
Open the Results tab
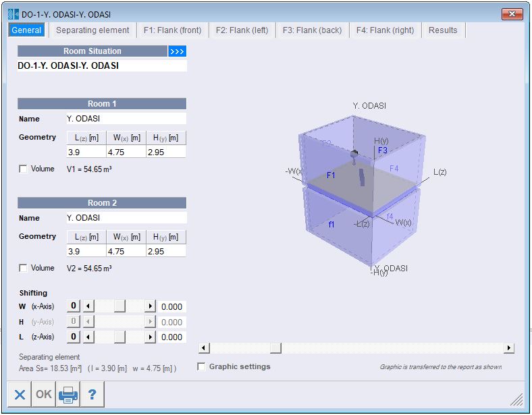click(443, 30)
